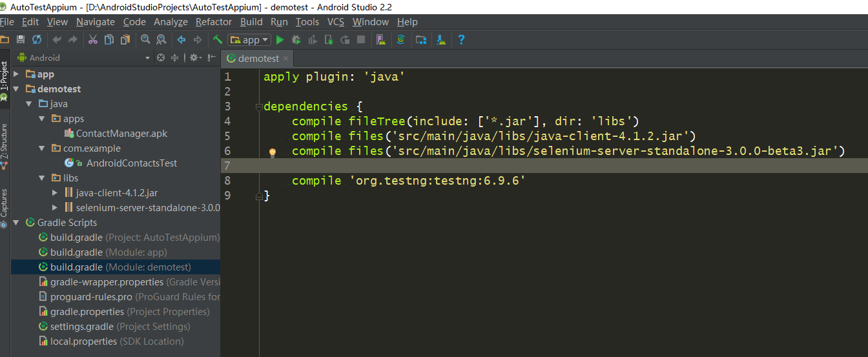Click Collapse All icon in project panel

pyautogui.click(x=174, y=57)
